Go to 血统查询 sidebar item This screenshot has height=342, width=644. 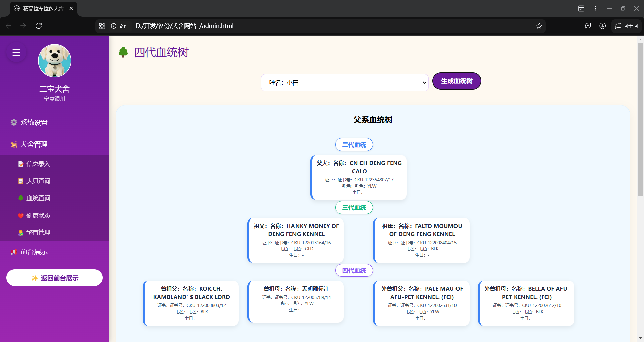pyautogui.click(x=38, y=198)
